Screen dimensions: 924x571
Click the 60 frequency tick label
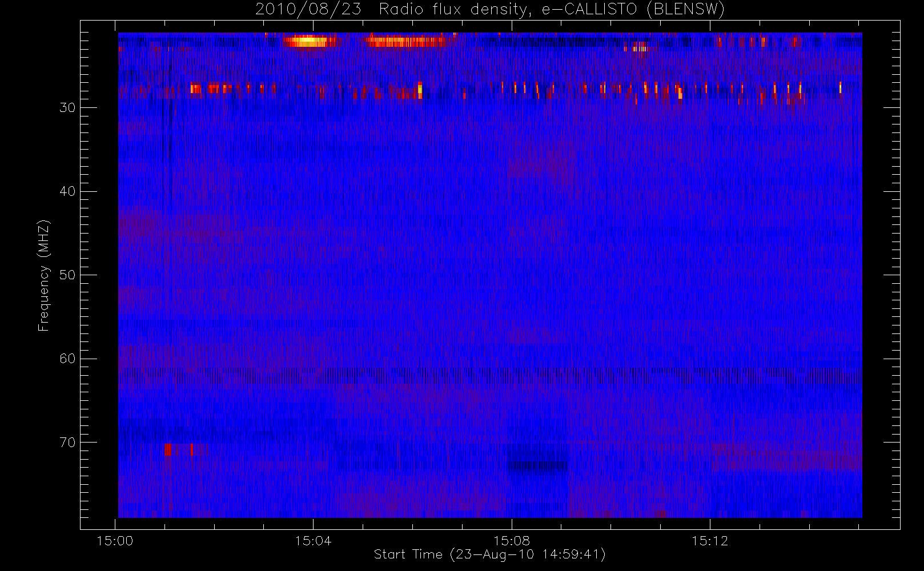pyautogui.click(x=67, y=359)
